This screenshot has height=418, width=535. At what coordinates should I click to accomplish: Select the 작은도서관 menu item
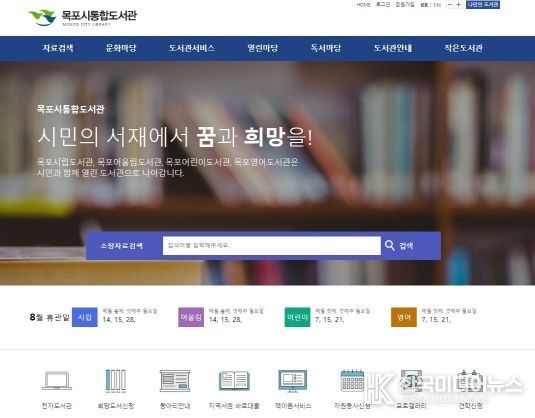pyautogui.click(x=463, y=48)
